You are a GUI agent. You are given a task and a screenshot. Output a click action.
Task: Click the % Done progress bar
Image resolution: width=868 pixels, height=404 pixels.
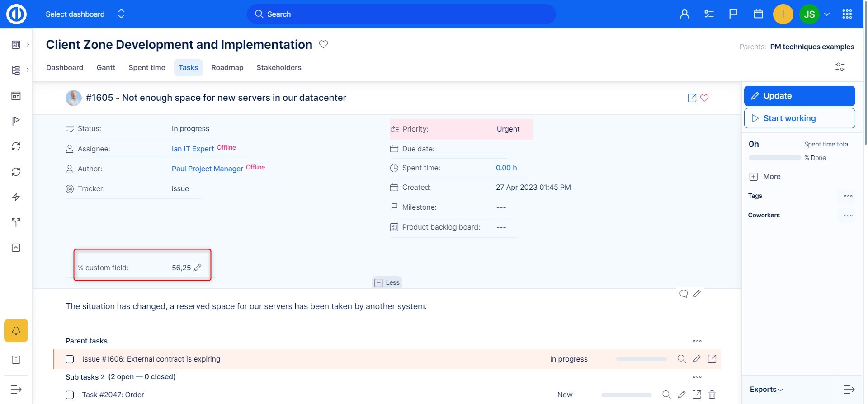point(774,158)
